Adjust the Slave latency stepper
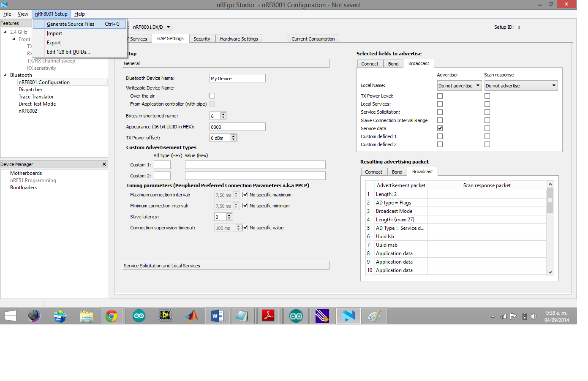This screenshot has height=381, width=588. (x=229, y=217)
